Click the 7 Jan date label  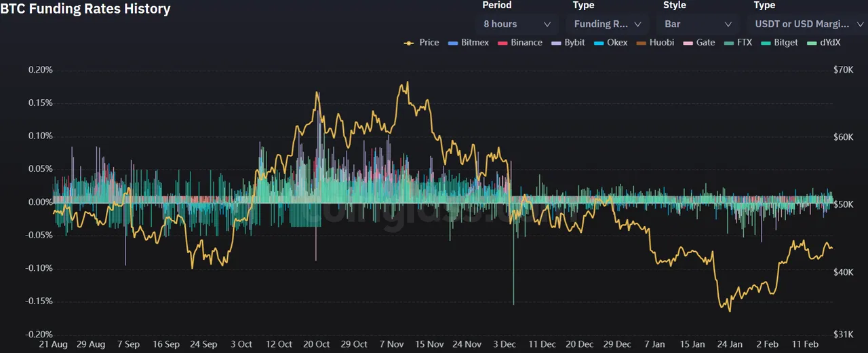(654, 345)
